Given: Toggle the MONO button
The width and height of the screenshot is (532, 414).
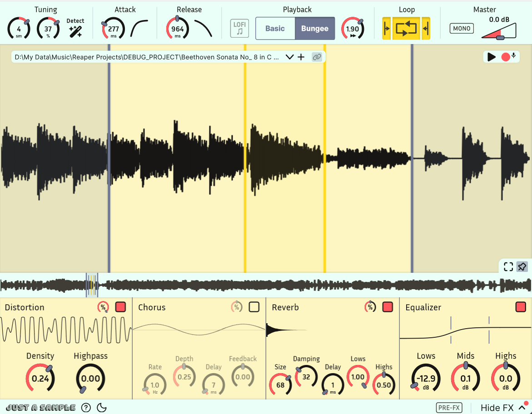Looking at the screenshot, I should tap(462, 29).
